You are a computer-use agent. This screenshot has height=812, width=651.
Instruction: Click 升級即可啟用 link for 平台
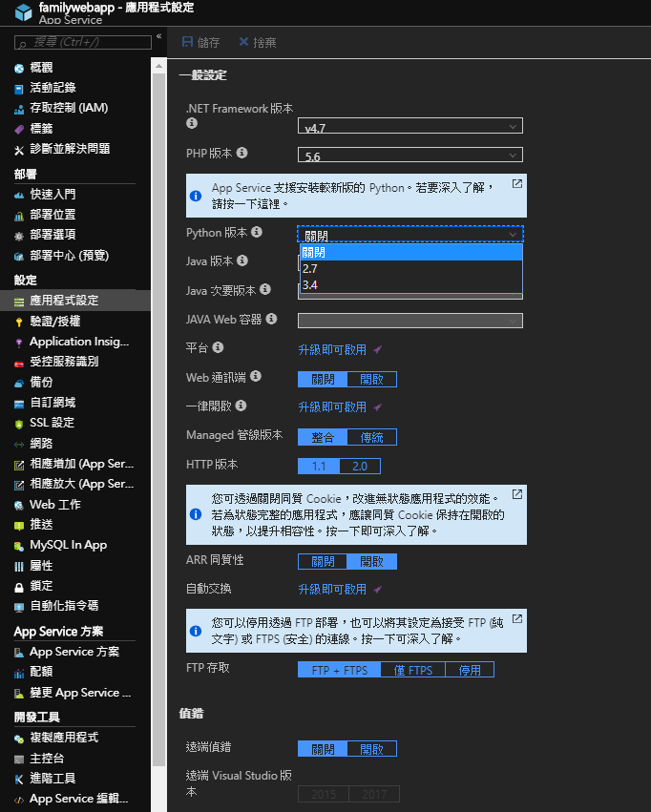tap(332, 350)
